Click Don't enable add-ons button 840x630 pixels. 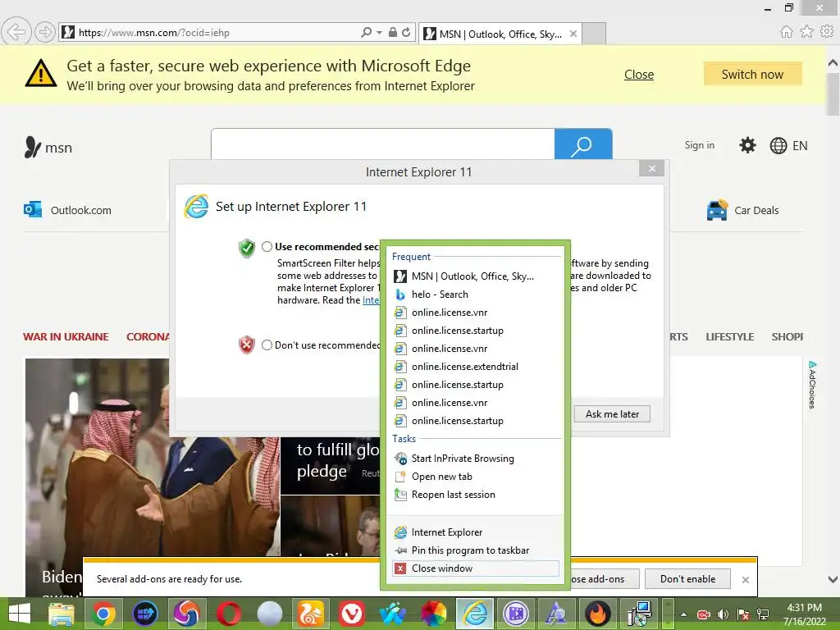[x=688, y=579]
